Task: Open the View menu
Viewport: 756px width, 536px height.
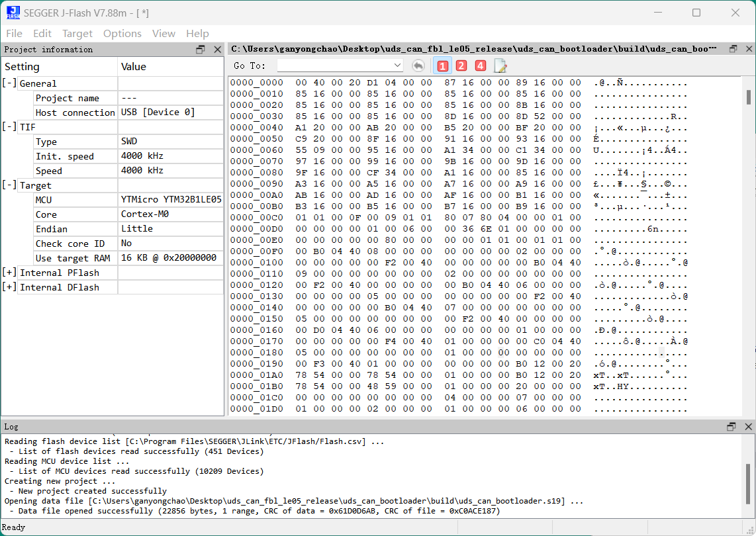Action: click(164, 34)
